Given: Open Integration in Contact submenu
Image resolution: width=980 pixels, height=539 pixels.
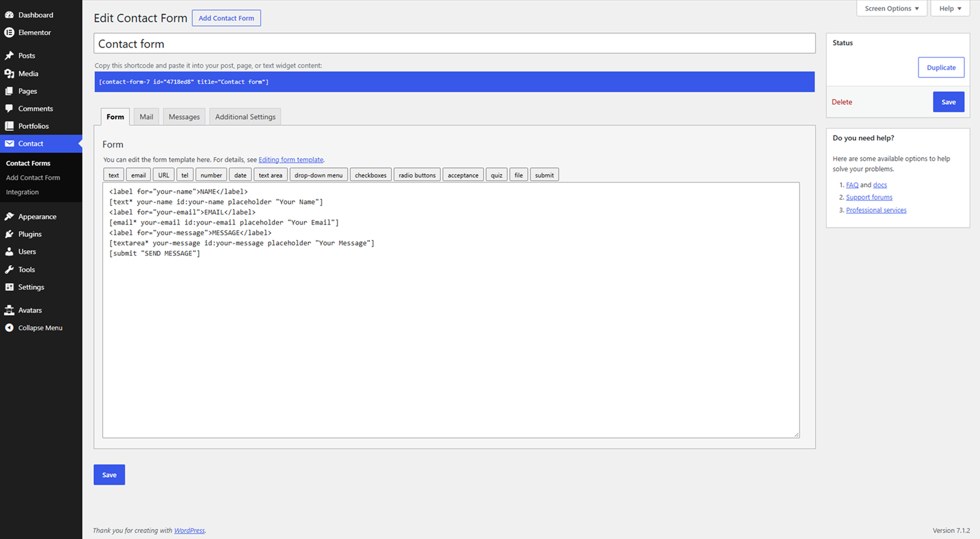Looking at the screenshot, I should point(22,192).
